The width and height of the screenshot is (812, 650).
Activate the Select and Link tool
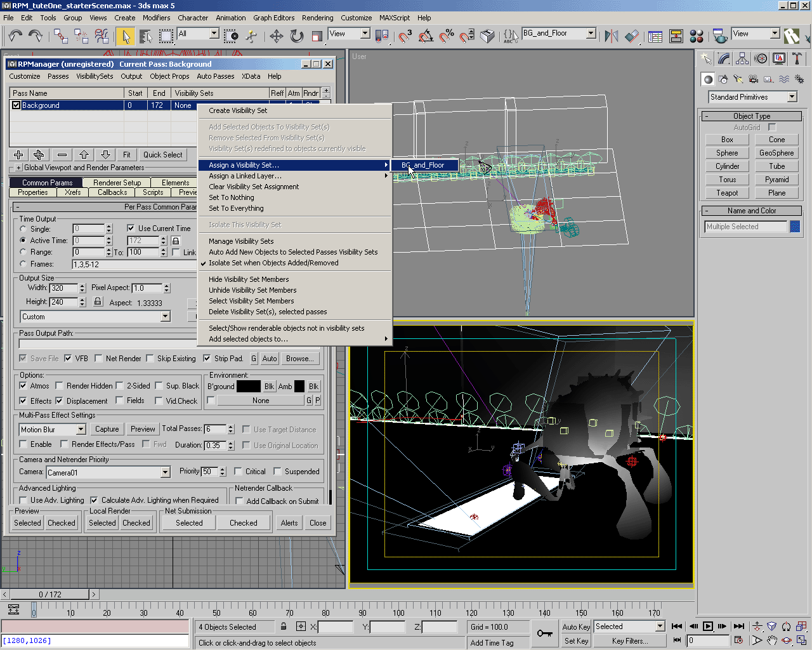tap(61, 36)
